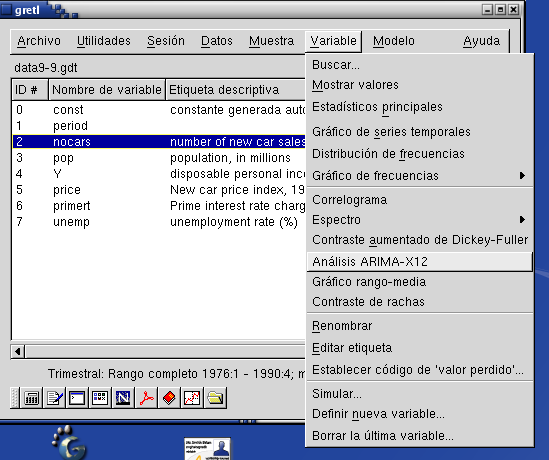Screen dimensions: 549x460
Task: Open the Archivo menu
Action: (x=39, y=41)
